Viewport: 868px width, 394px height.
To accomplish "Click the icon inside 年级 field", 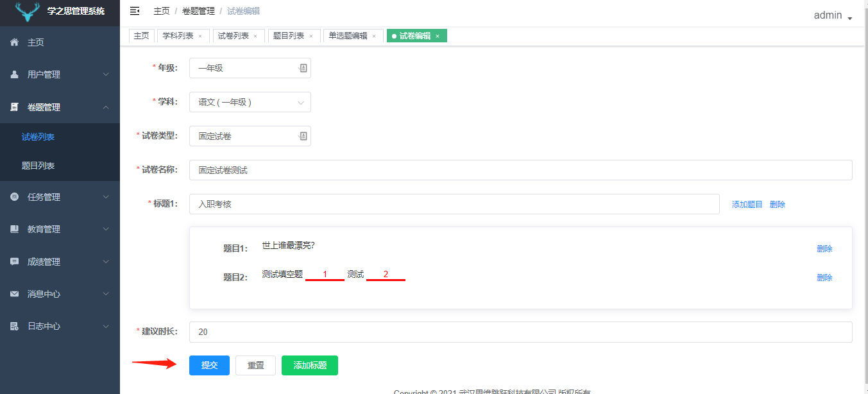I will 303,68.
